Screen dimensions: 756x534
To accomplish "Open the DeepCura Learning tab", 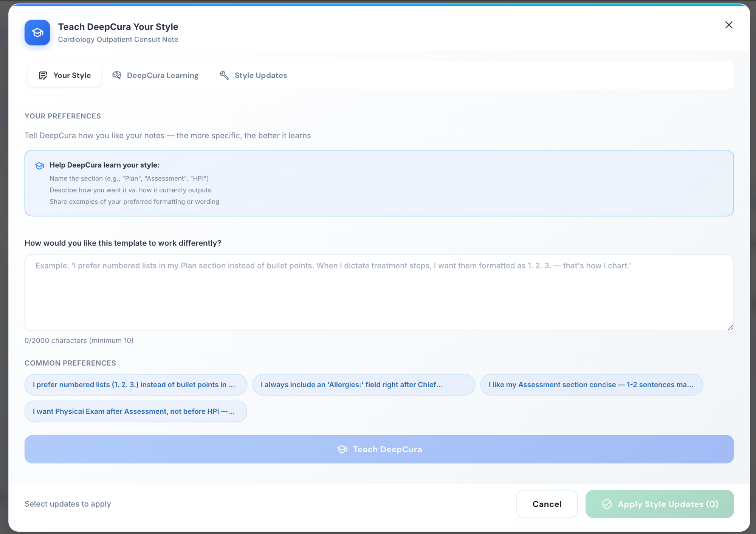I will (x=155, y=75).
